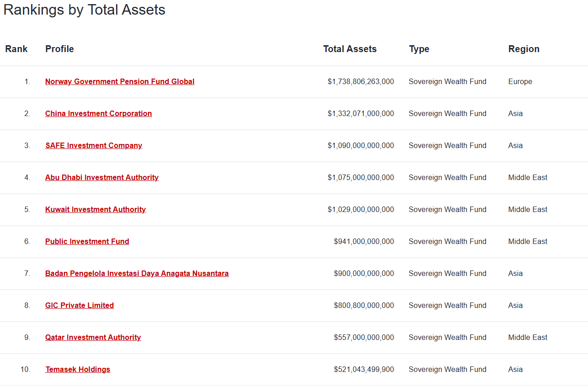Image resolution: width=588 pixels, height=387 pixels.
Task: Select the Rankings by Total Assets heading
Action: click(x=85, y=10)
